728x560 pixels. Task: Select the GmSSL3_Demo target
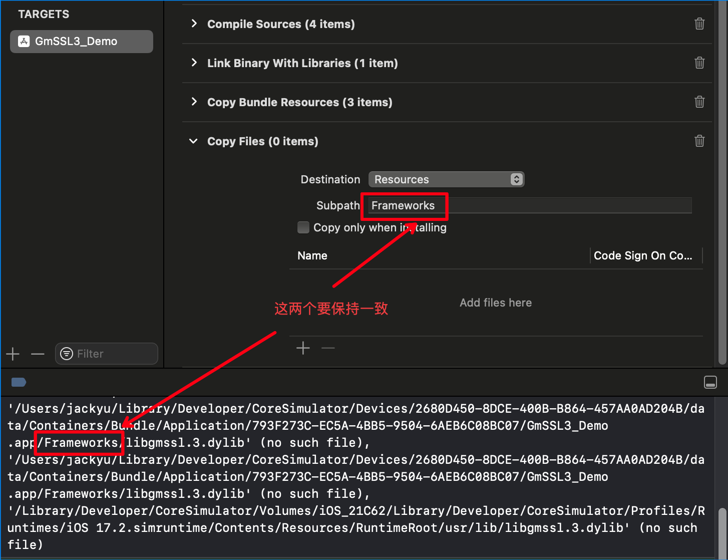[82, 42]
